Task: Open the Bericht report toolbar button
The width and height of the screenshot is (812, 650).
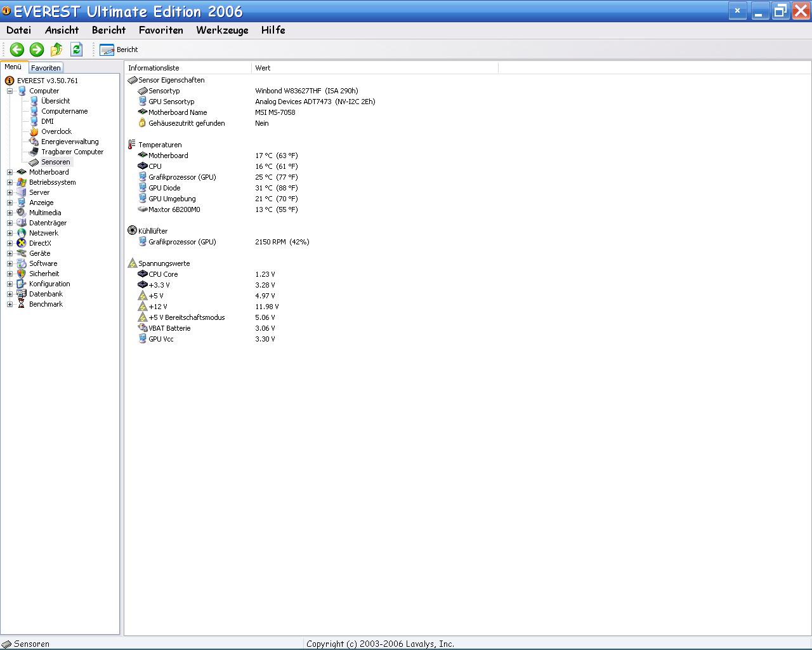Action: (119, 50)
